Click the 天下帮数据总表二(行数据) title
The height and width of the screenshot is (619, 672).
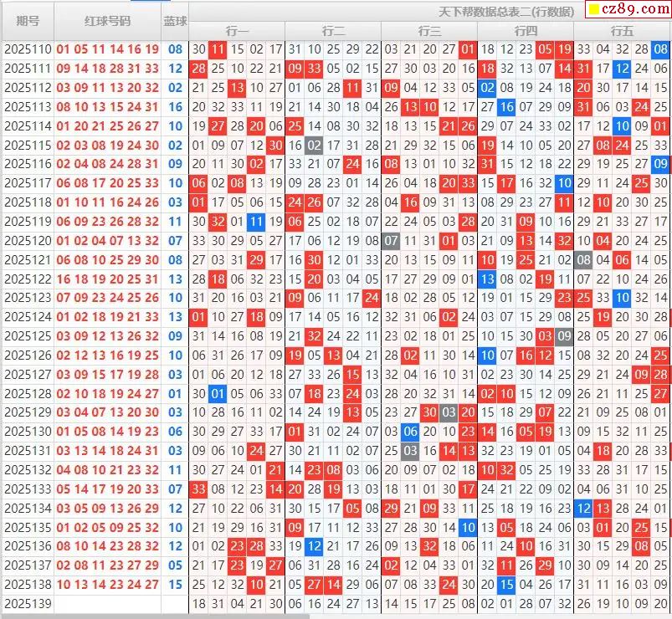point(505,12)
